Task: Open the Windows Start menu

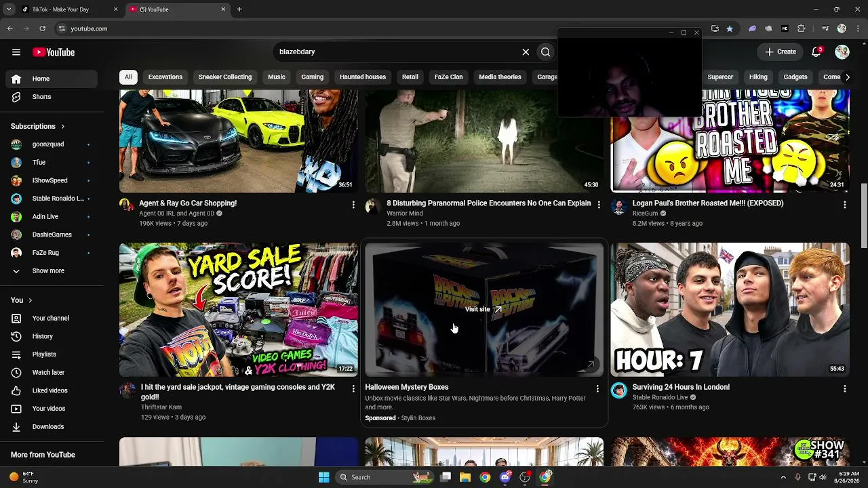Action: 324,477
